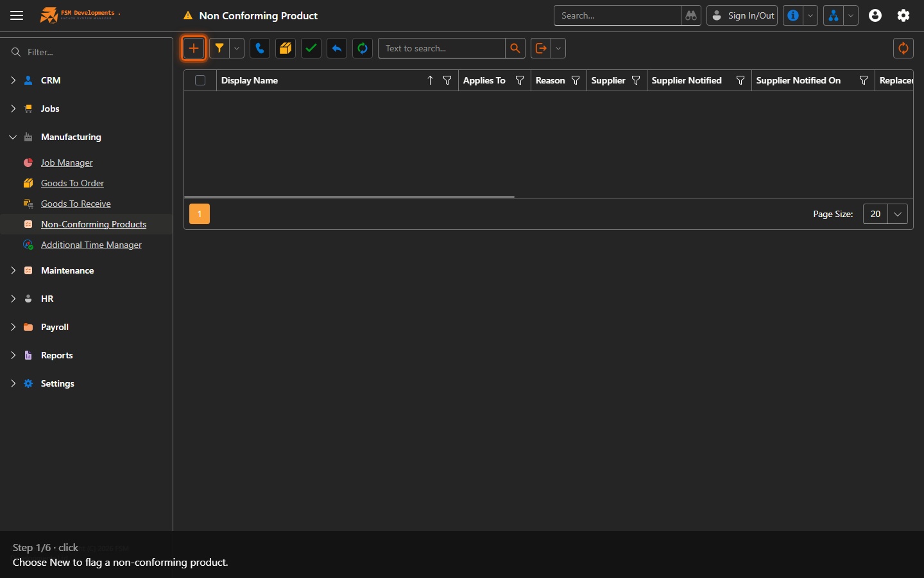Collapse the Manufacturing section
924x578 pixels.
click(13, 137)
